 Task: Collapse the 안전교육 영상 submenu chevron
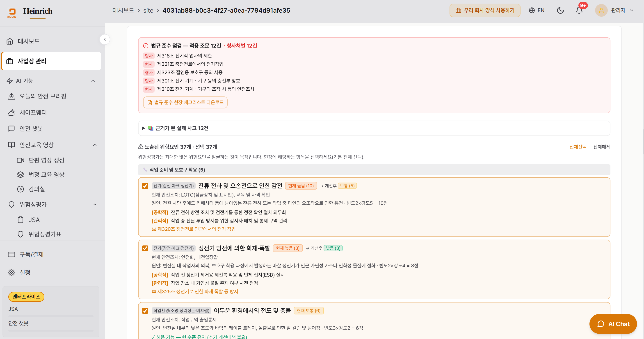point(95,145)
